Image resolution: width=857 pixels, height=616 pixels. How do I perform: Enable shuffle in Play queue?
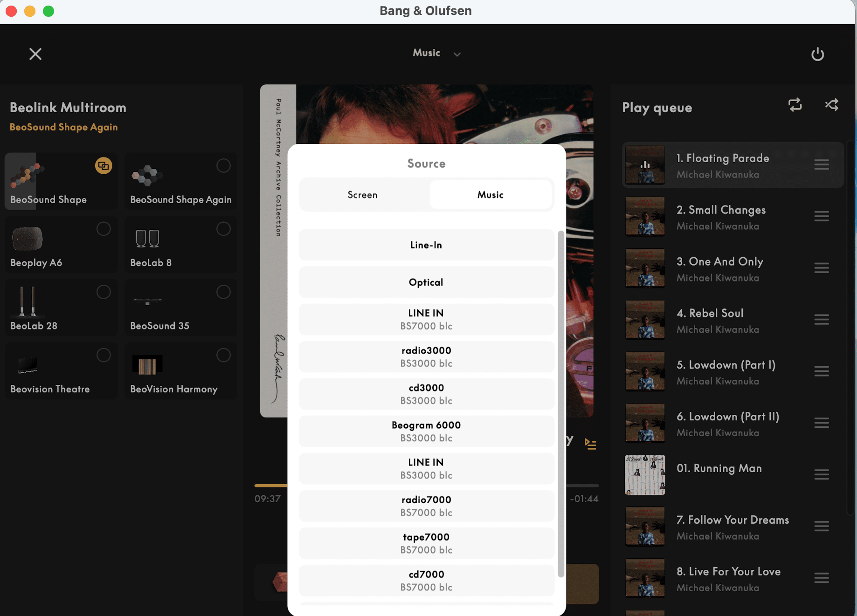point(831,105)
